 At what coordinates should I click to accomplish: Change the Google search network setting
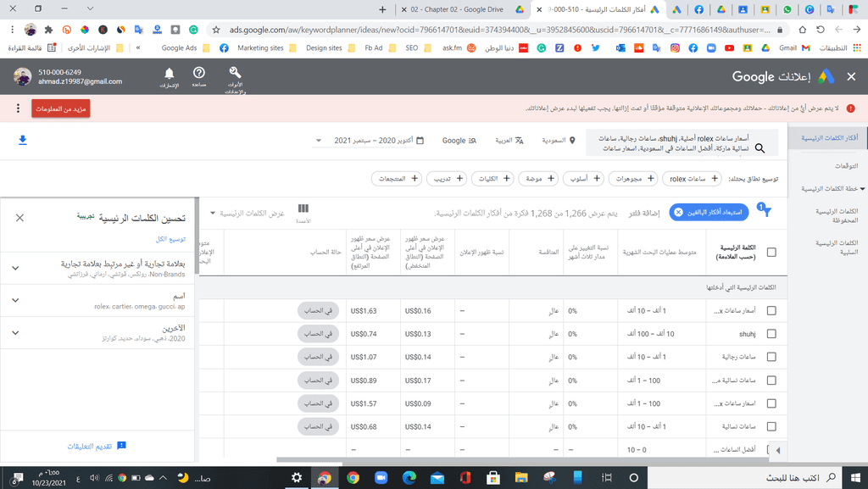point(459,141)
